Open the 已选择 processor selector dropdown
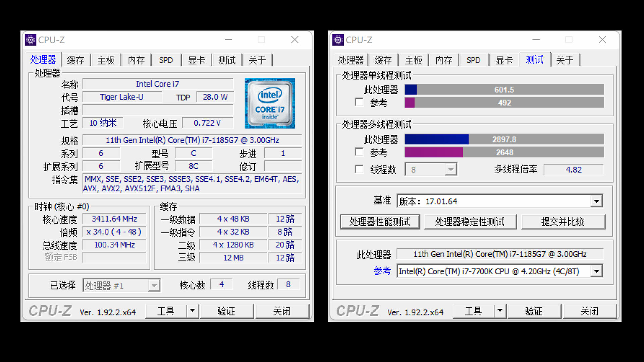The width and height of the screenshot is (644, 362). point(154,285)
